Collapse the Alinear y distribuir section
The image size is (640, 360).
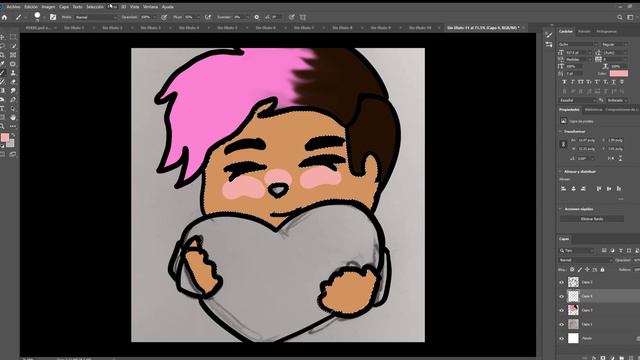click(x=560, y=171)
